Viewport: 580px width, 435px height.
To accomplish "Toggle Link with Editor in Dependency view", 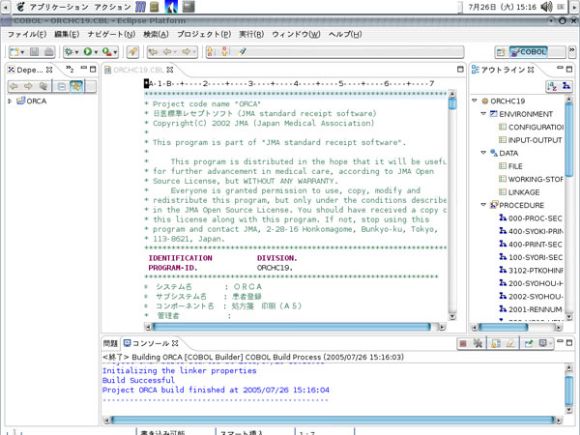I will pos(77,86).
